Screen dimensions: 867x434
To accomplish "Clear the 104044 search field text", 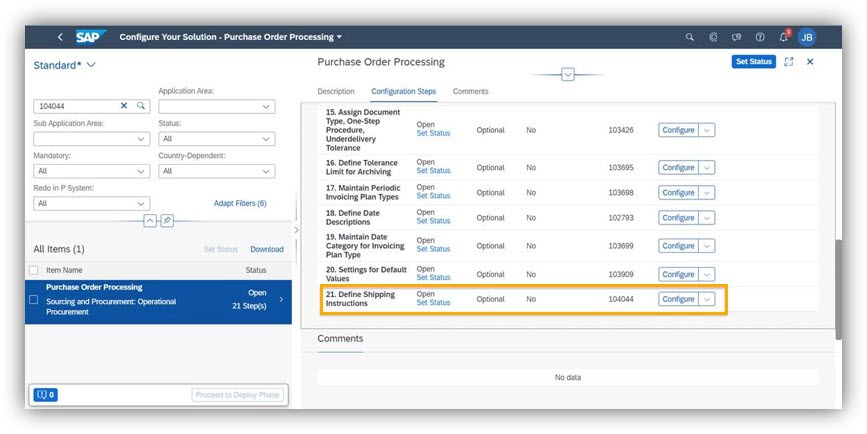I will coord(124,106).
